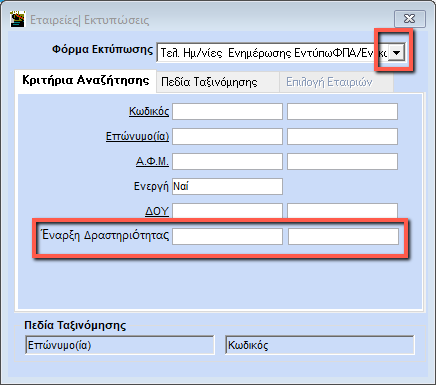Open the Πεδία Ταξινόμησης tab

coord(217,82)
